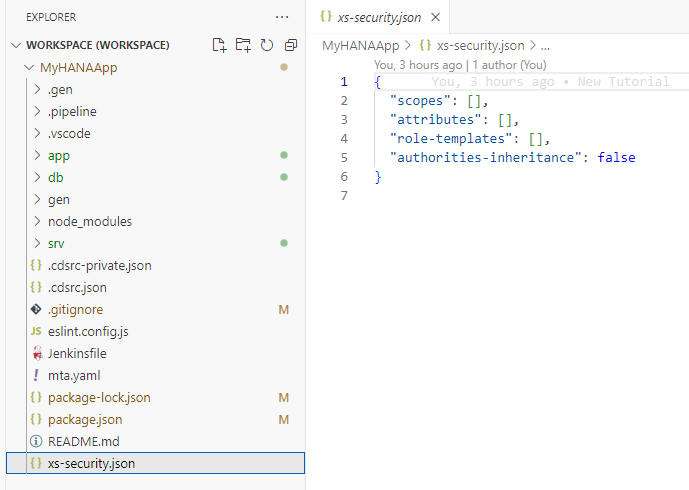
Task: Click the braces icon beside package.json
Action: (x=36, y=419)
